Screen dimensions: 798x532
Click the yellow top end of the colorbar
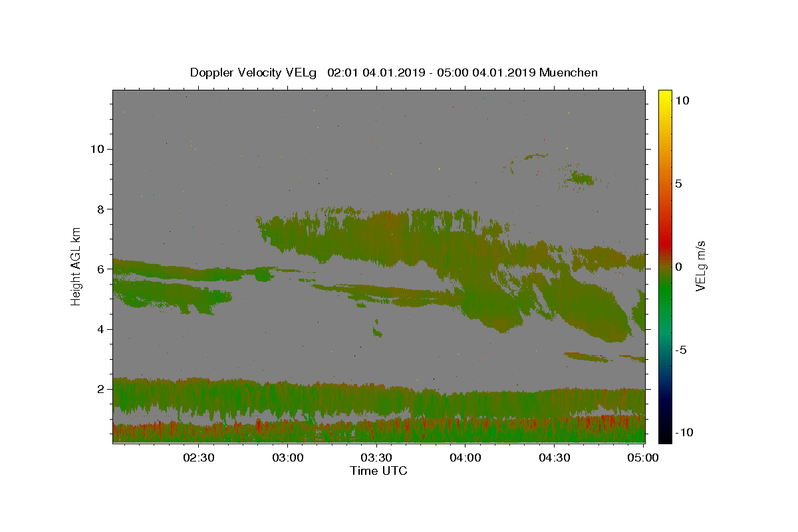[664, 94]
